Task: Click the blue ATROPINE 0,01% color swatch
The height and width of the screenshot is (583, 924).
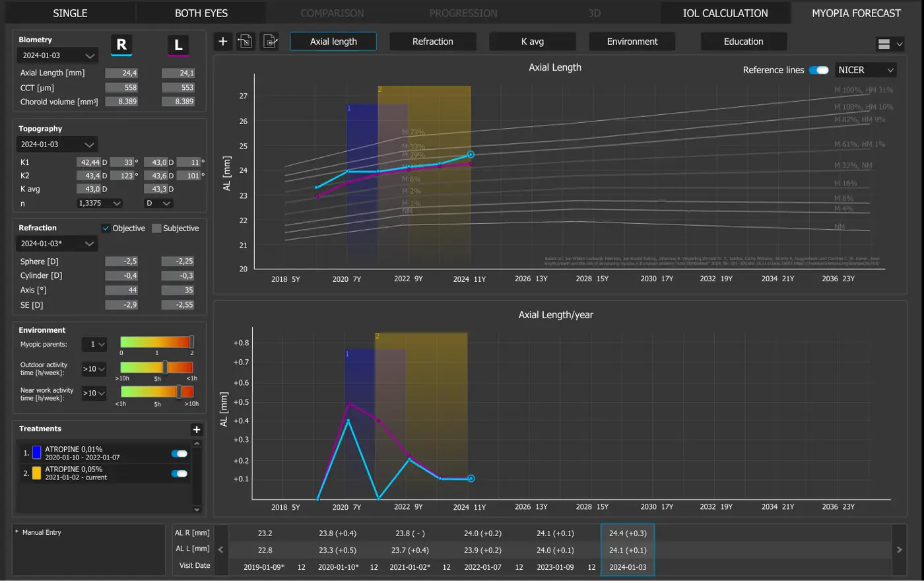Action: pos(36,453)
